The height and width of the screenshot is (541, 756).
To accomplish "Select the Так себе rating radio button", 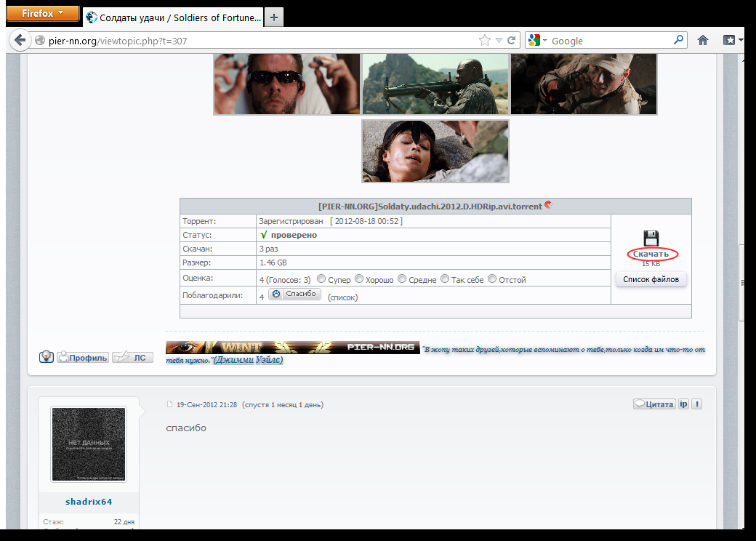I will pos(445,278).
